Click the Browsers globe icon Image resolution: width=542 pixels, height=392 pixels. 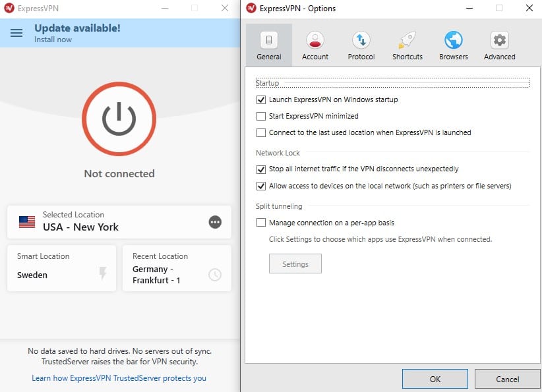454,40
